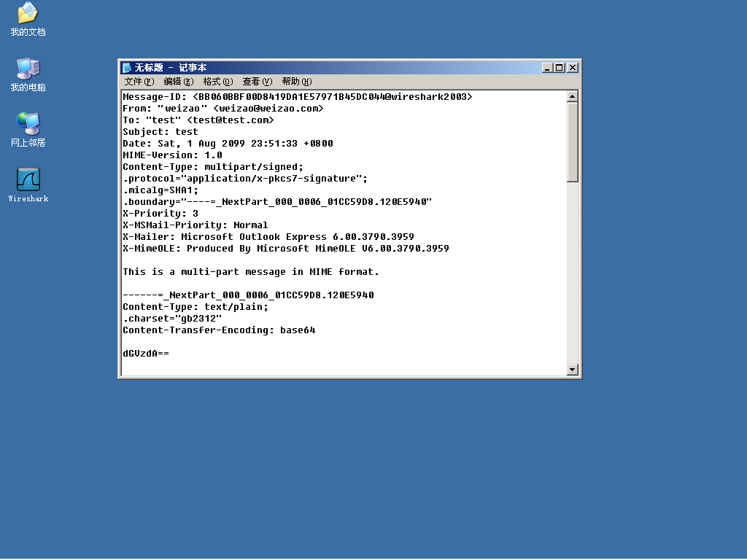Click the X-Mailer: Microsoft Outlook Express line
747x560 pixels.
click(x=268, y=237)
